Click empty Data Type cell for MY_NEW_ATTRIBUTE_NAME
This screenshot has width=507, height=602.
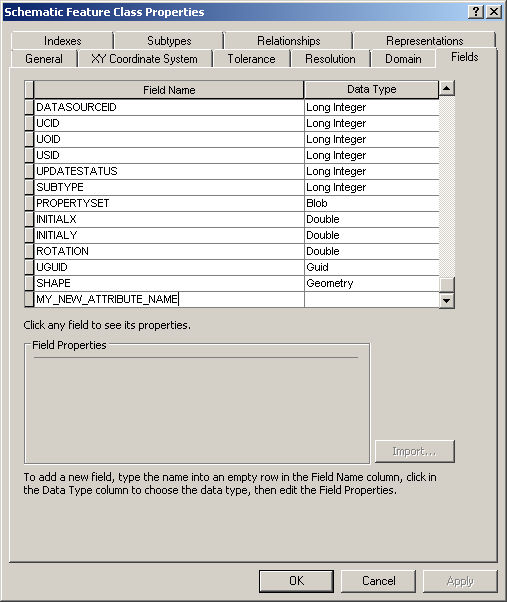[x=372, y=299]
